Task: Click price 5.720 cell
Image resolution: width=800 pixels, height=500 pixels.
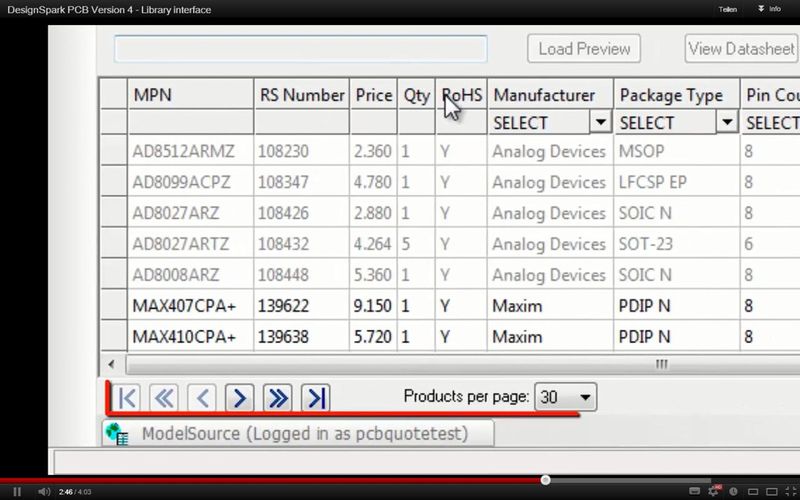Action: pos(373,336)
